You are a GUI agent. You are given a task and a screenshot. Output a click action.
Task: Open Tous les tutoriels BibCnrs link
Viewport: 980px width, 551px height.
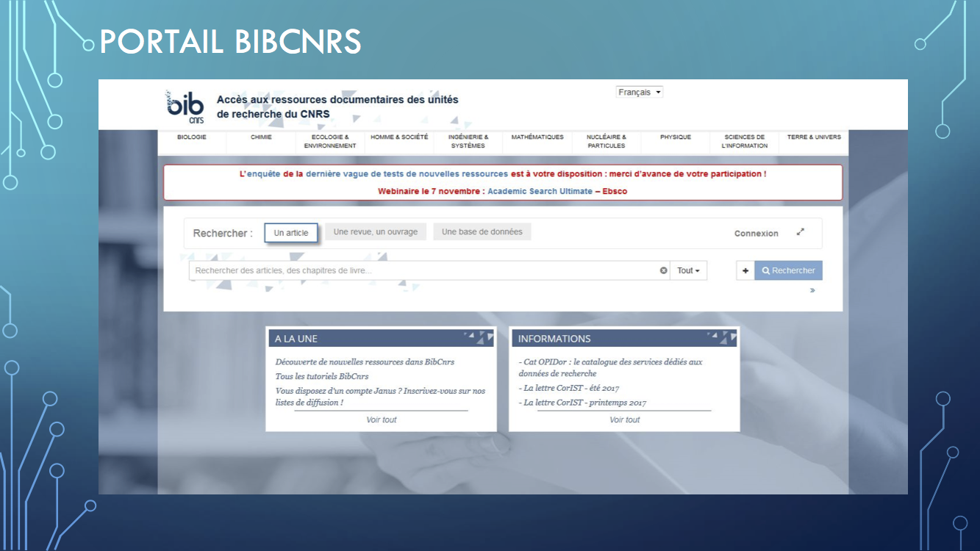click(x=322, y=376)
